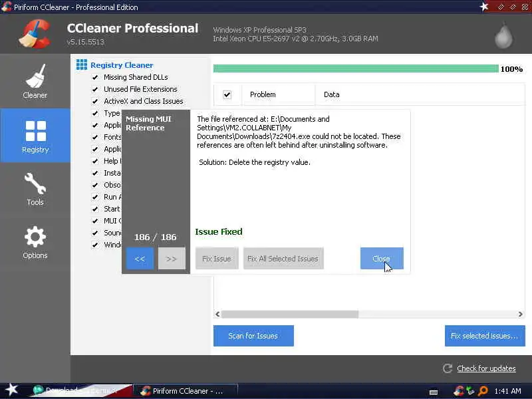
Task: Toggle the MUI Cache checkbox
Action: coord(95,221)
